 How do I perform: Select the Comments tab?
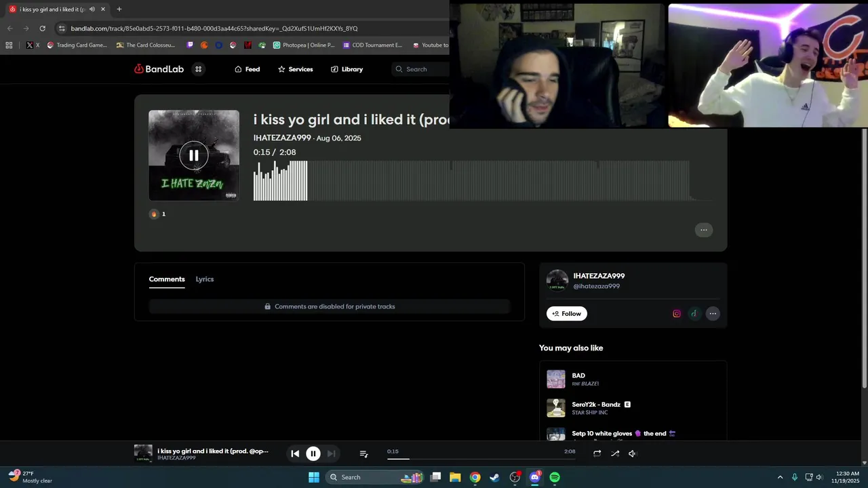tap(167, 279)
